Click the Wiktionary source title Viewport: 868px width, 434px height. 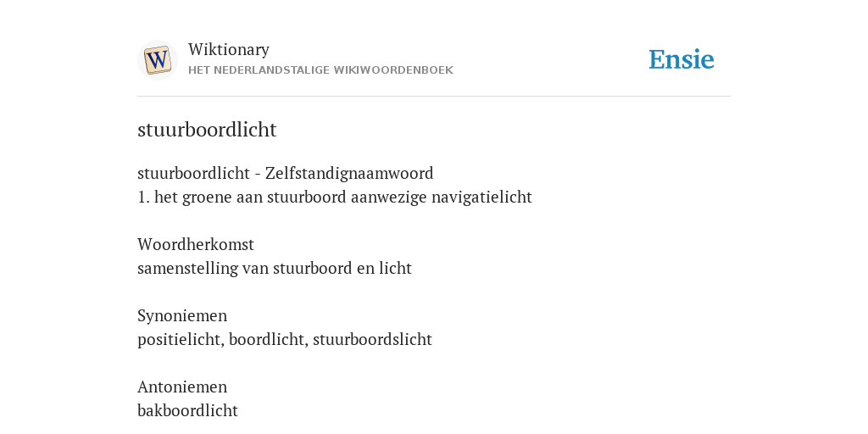click(229, 49)
